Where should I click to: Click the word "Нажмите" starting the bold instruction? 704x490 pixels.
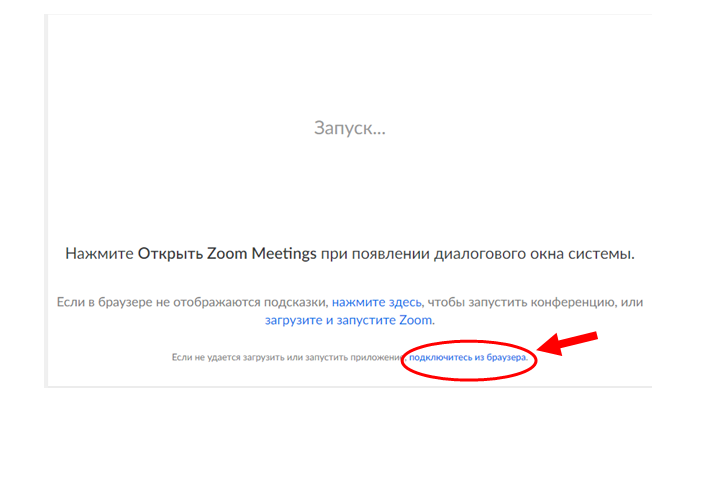point(99,254)
